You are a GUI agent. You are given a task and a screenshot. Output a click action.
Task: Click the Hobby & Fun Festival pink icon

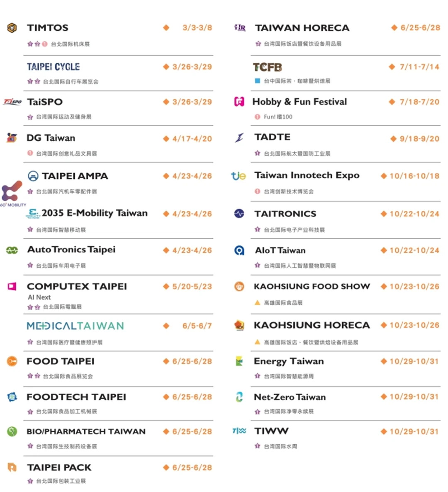click(x=239, y=102)
